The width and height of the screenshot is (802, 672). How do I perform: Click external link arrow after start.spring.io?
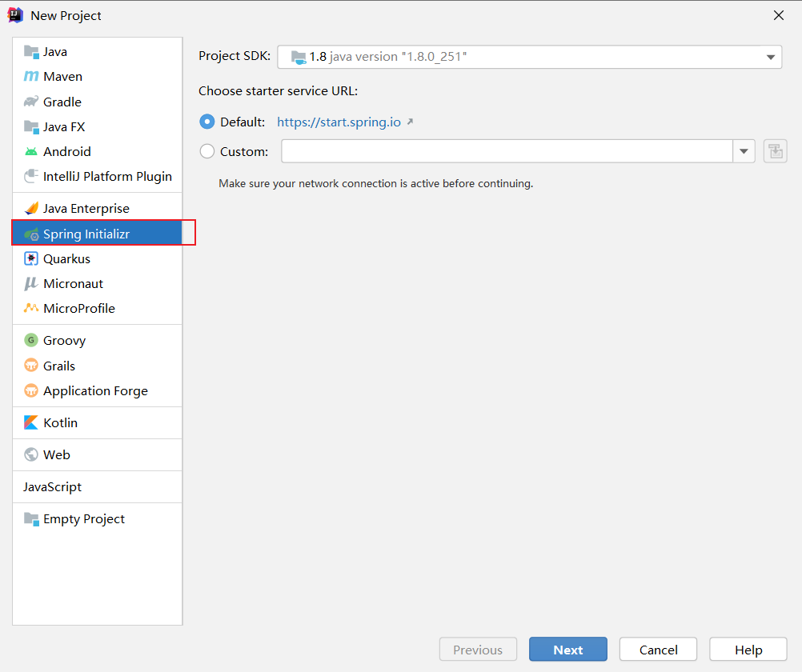pyautogui.click(x=410, y=122)
